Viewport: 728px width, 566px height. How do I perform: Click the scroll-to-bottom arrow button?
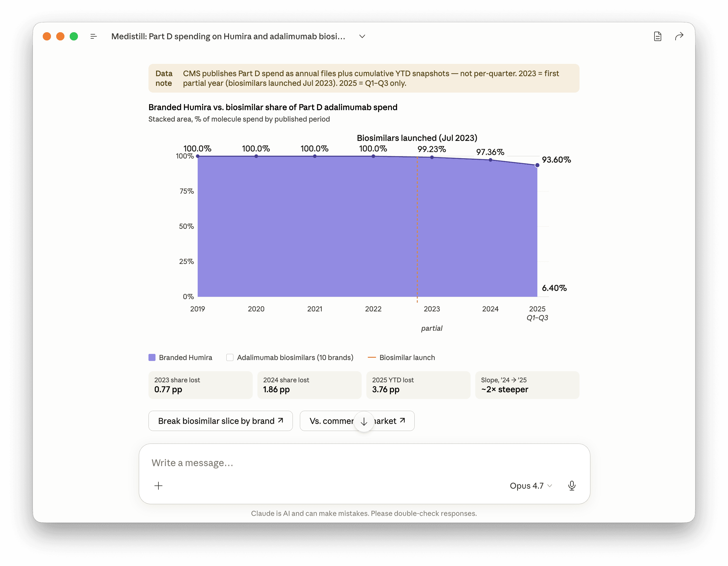(364, 422)
